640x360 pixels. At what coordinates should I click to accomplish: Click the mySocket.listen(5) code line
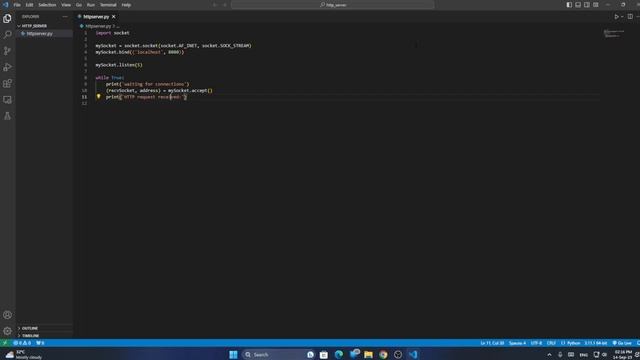[x=119, y=64]
